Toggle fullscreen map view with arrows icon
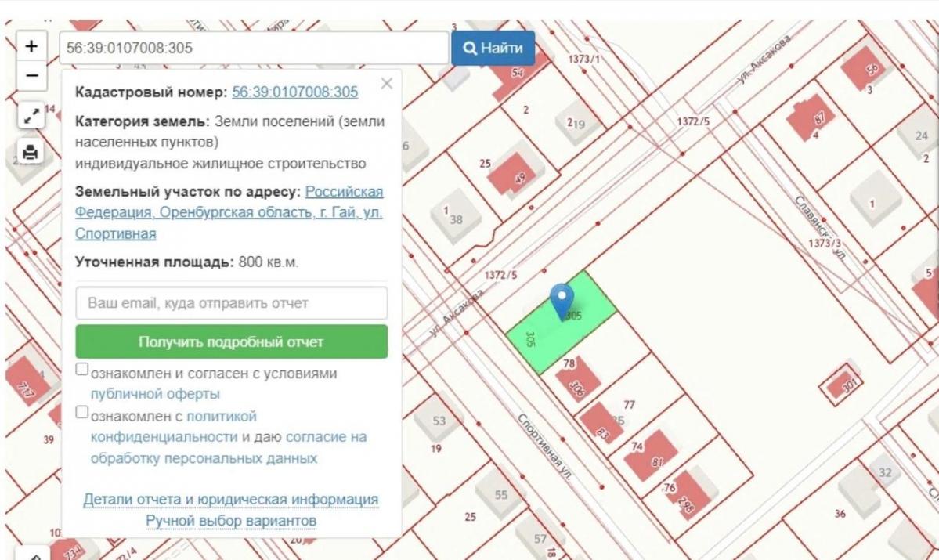The width and height of the screenshot is (939, 560). point(31,117)
